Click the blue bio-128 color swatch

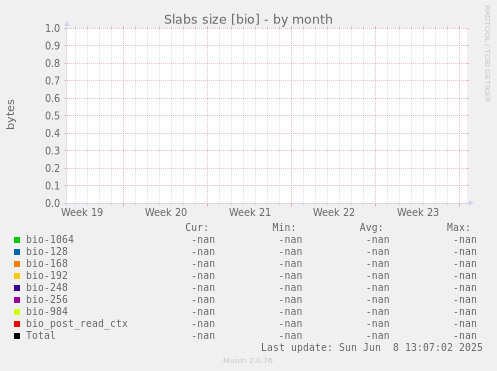point(17,252)
